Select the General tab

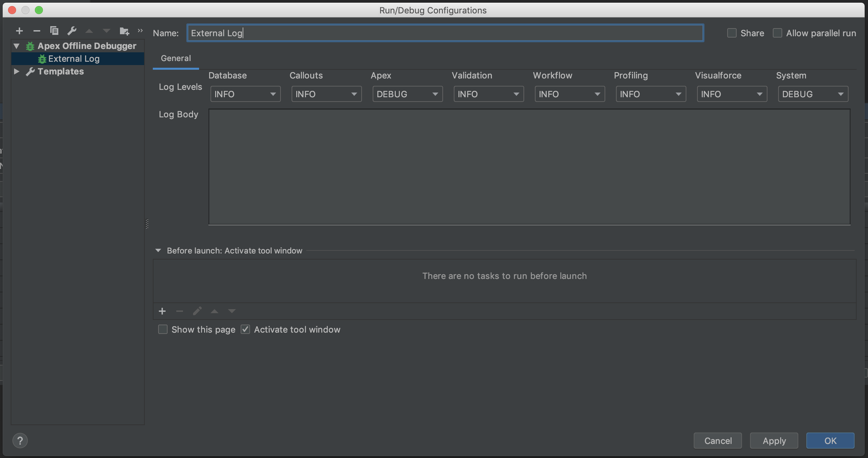click(175, 57)
